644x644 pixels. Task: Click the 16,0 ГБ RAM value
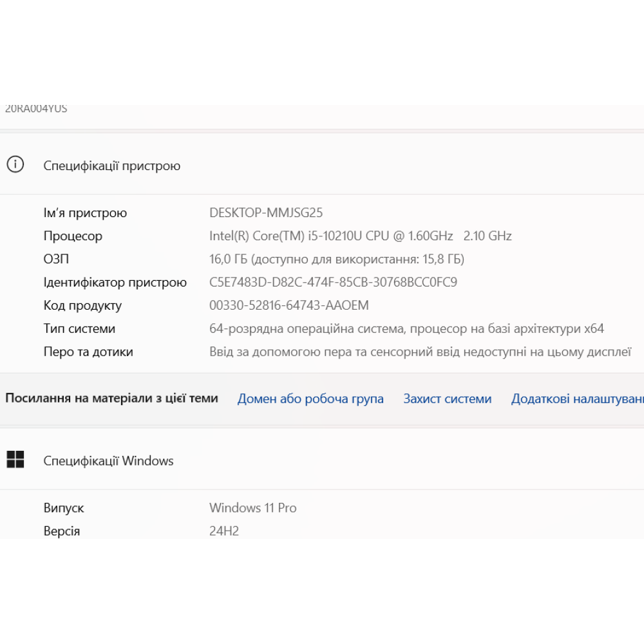tap(336, 259)
